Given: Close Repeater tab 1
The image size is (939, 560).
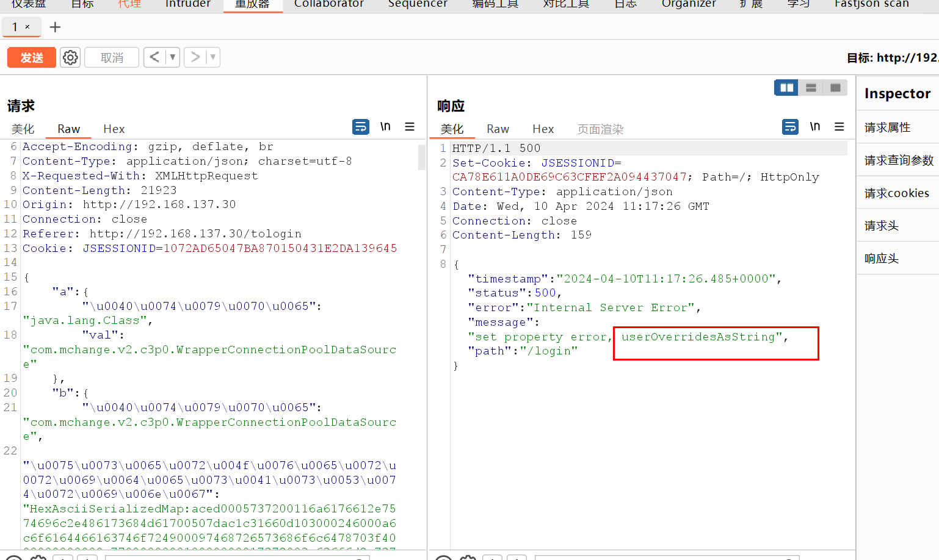Looking at the screenshot, I should 27,27.
